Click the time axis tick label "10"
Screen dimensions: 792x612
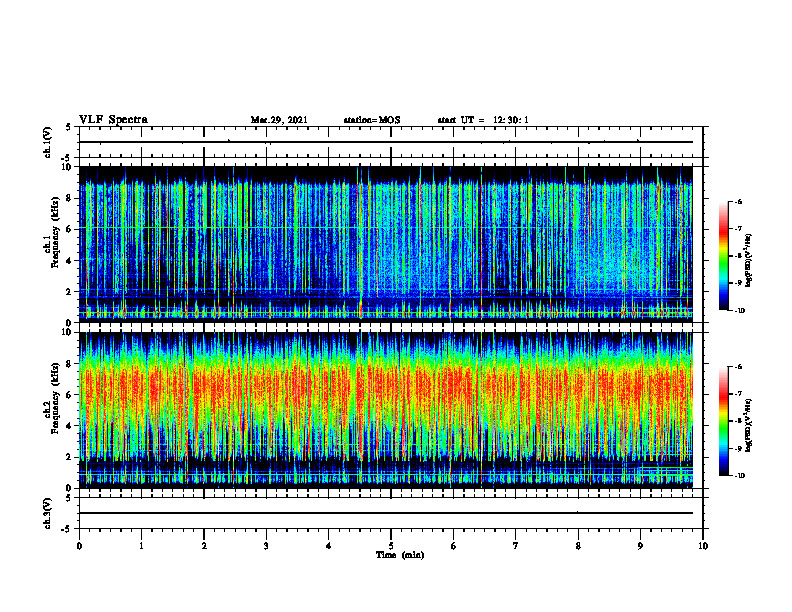703,546
